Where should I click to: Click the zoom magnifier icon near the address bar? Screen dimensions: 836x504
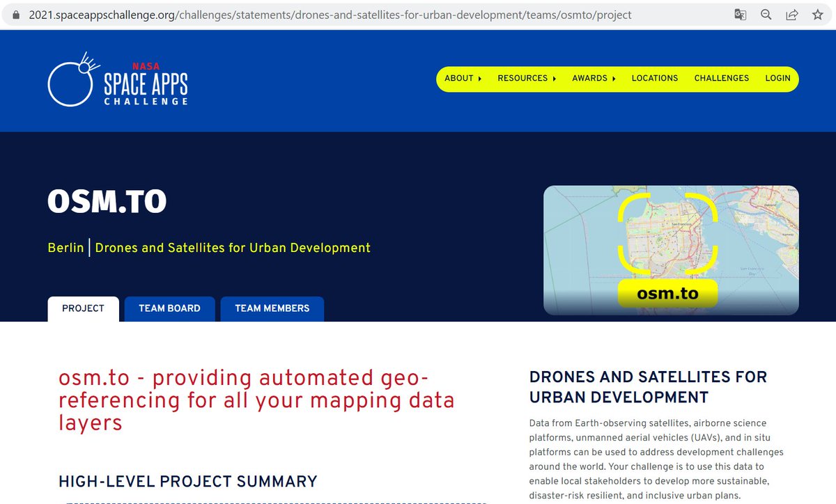click(x=766, y=14)
